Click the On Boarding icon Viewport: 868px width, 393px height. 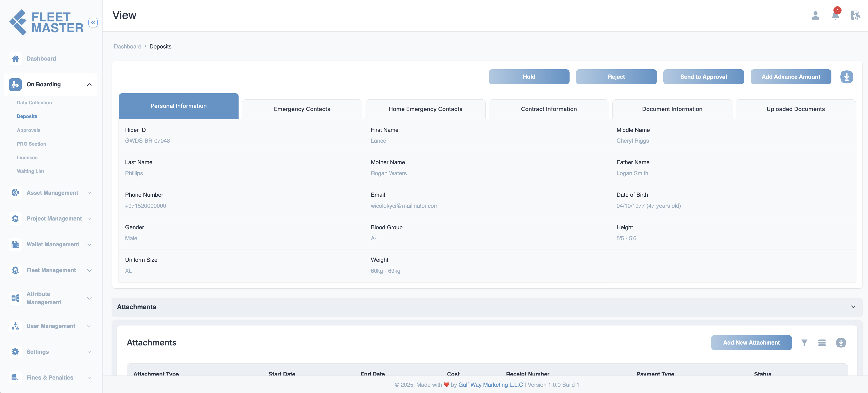tap(15, 85)
